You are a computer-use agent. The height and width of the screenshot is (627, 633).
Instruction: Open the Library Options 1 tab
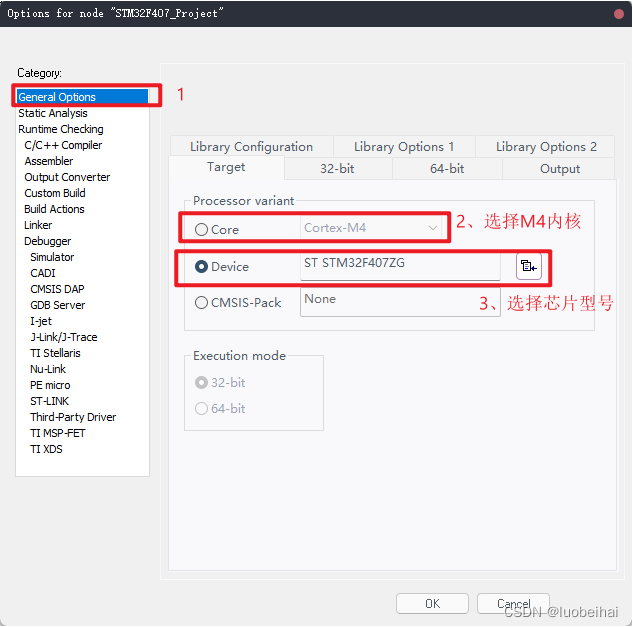pyautogui.click(x=404, y=146)
